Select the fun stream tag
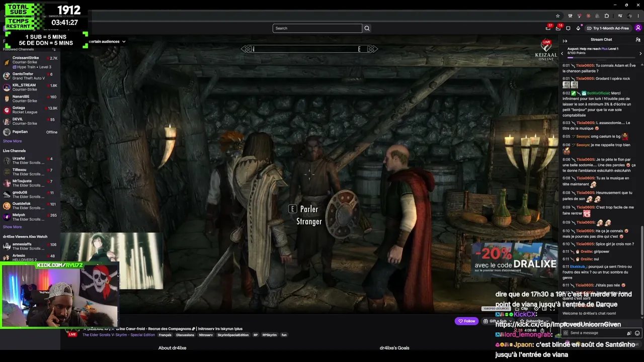 (x=284, y=335)
